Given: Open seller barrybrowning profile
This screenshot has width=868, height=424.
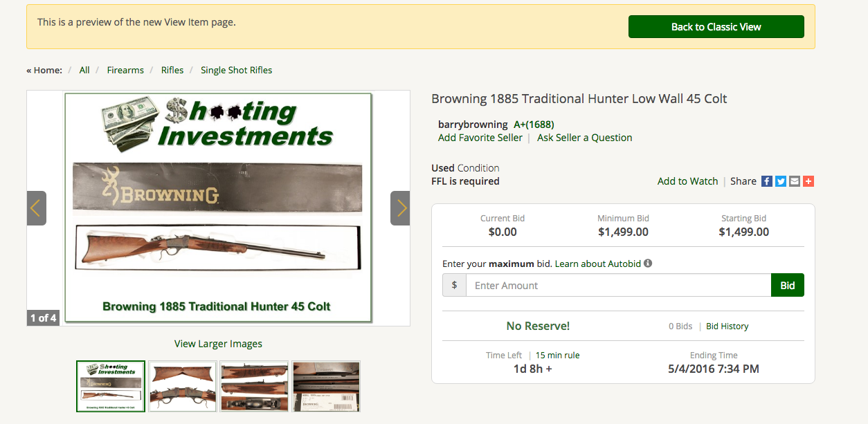Looking at the screenshot, I should click(x=473, y=125).
